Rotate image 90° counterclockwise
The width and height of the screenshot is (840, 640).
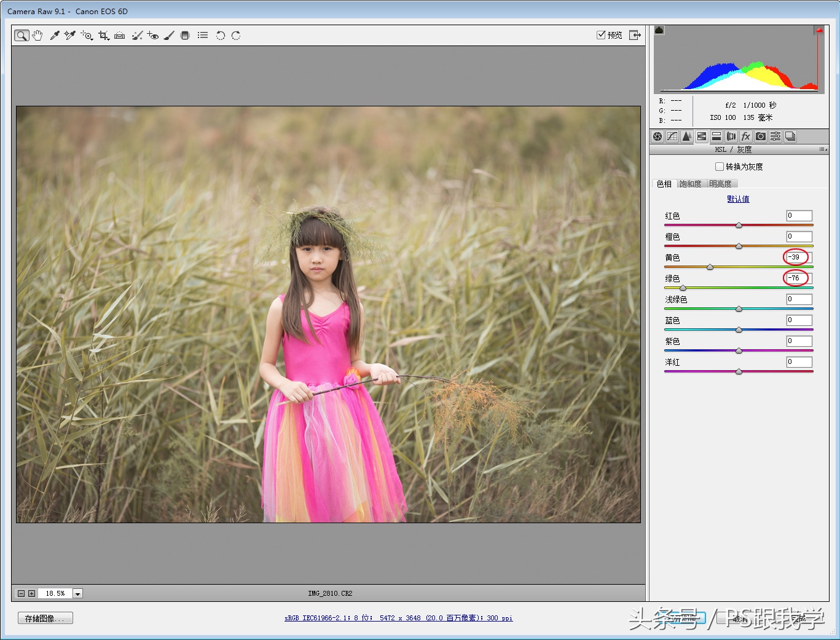[220, 36]
